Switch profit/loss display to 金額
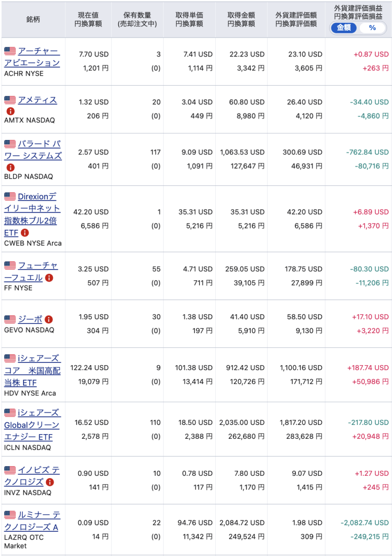The image size is (392, 556). [343, 28]
